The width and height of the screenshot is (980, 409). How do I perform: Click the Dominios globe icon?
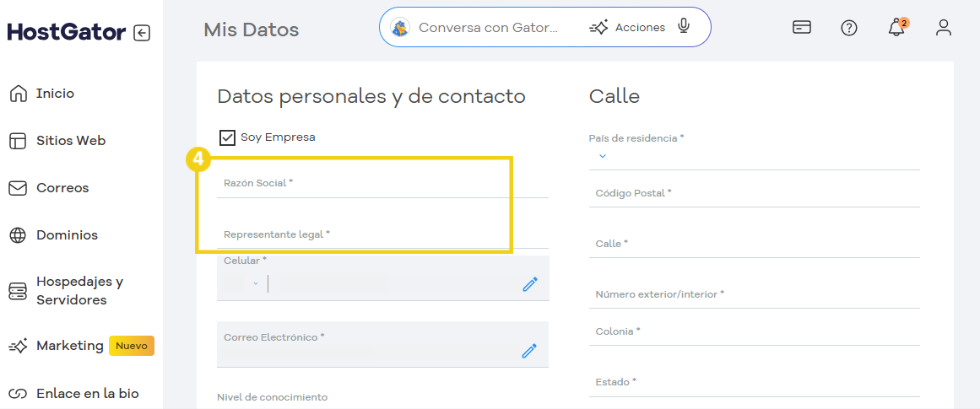coord(18,235)
